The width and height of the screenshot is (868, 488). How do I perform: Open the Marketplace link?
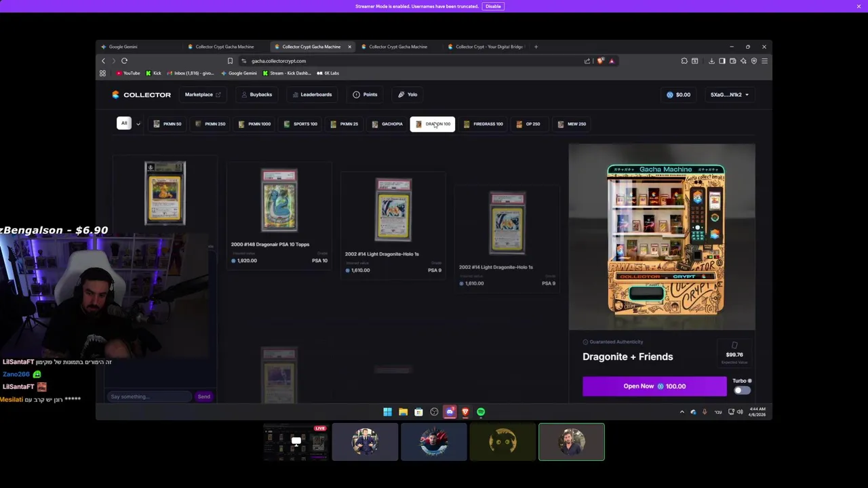tap(203, 95)
